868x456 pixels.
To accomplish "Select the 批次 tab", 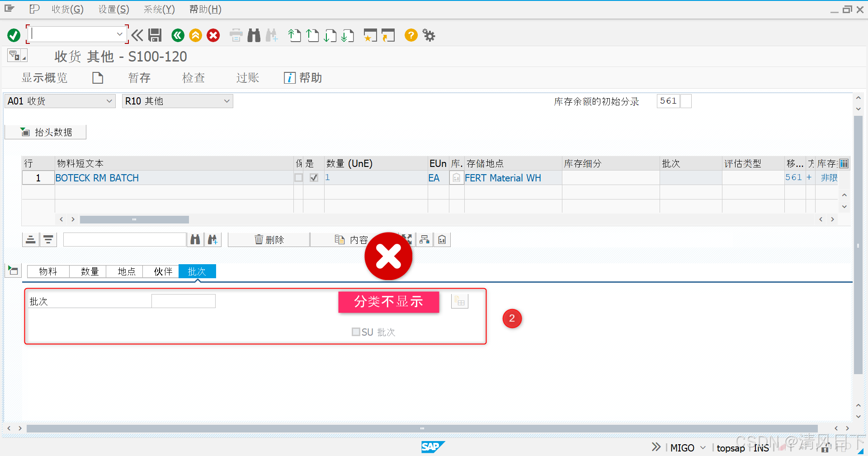I will [197, 271].
